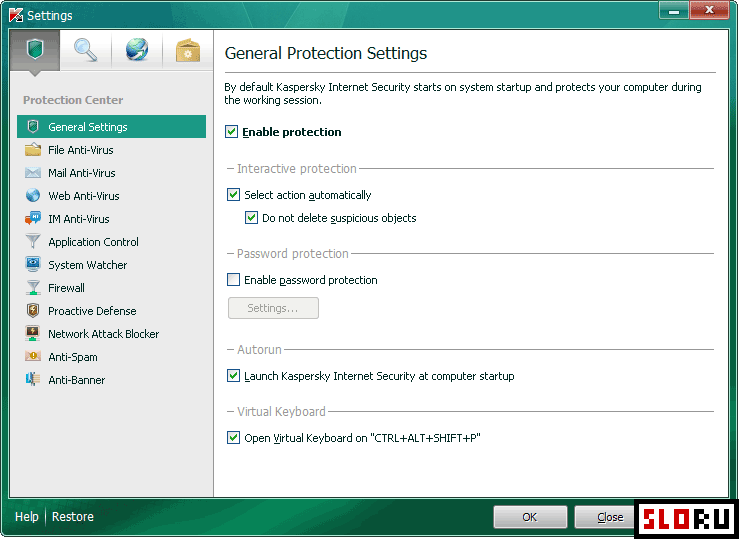
Task: Toggle Select action automatically checkbox
Action: [x=233, y=195]
